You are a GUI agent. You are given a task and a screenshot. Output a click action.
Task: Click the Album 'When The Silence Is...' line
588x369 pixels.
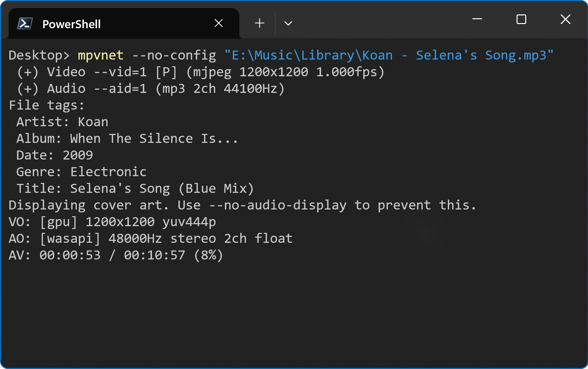point(127,138)
